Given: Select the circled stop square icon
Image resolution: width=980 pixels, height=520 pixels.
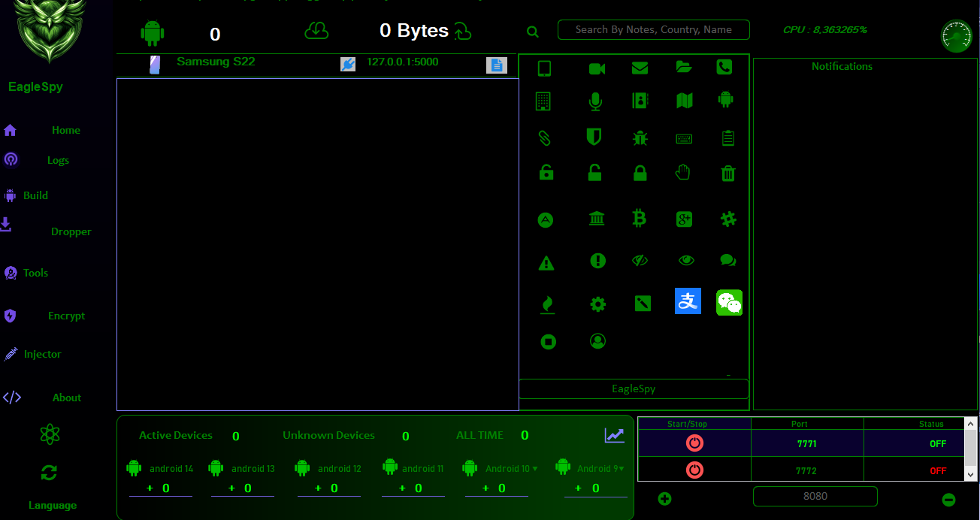Looking at the screenshot, I should (548, 342).
